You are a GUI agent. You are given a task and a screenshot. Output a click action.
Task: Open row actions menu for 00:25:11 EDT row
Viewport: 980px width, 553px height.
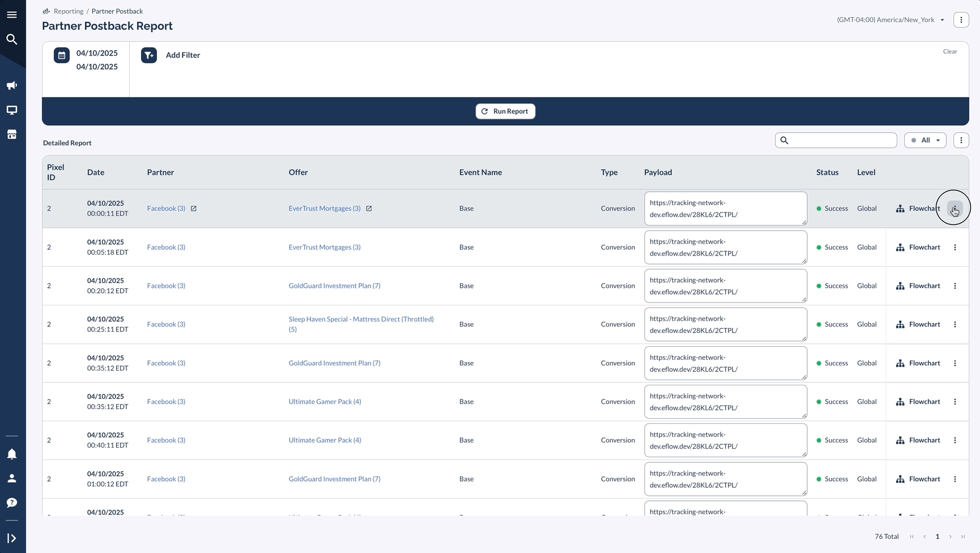[955, 324]
